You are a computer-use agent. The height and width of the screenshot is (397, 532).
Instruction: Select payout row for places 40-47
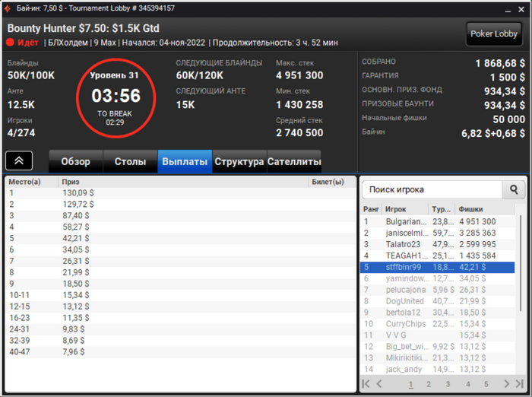(x=181, y=352)
